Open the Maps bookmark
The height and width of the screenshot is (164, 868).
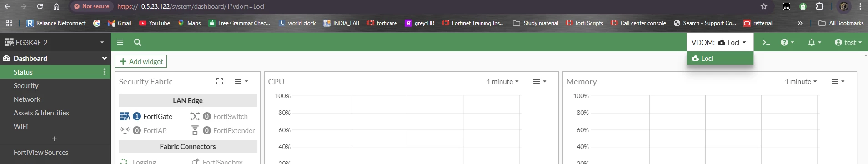(x=189, y=23)
